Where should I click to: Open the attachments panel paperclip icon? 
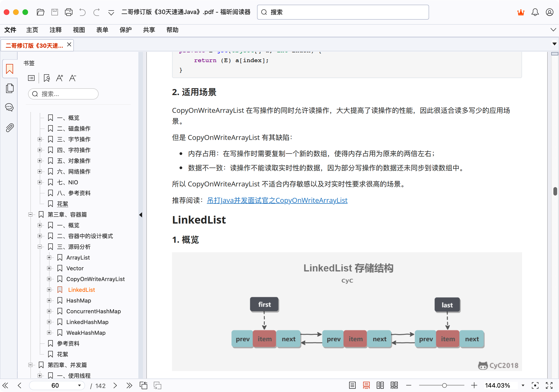click(x=10, y=128)
